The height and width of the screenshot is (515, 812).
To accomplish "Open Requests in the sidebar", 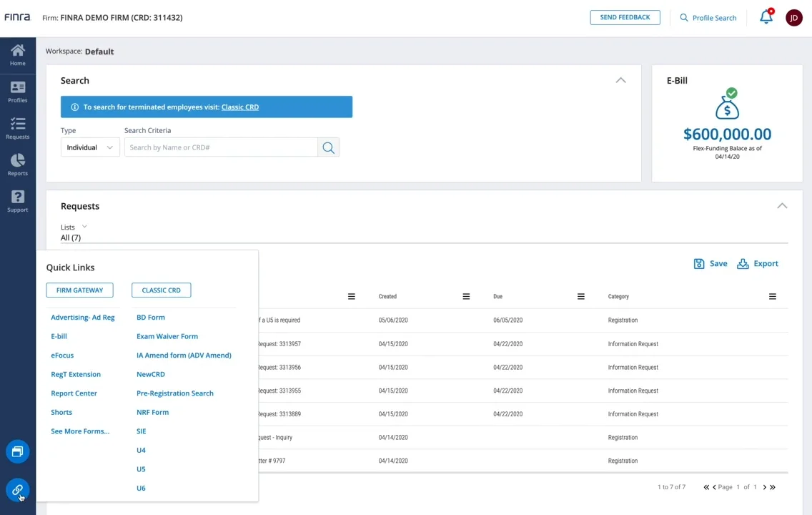I will [x=18, y=128].
